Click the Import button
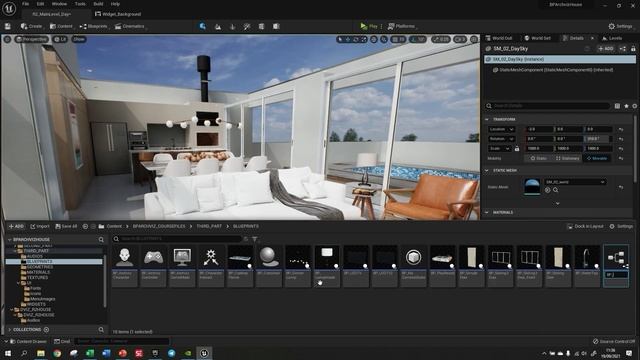This screenshot has height=360, width=640. pyautogui.click(x=40, y=226)
